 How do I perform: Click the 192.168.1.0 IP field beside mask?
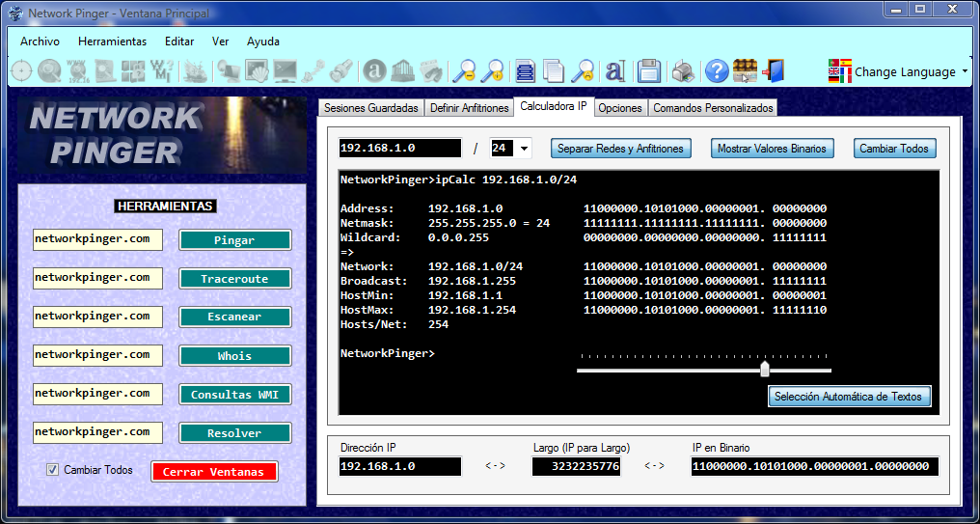pyautogui.click(x=400, y=149)
